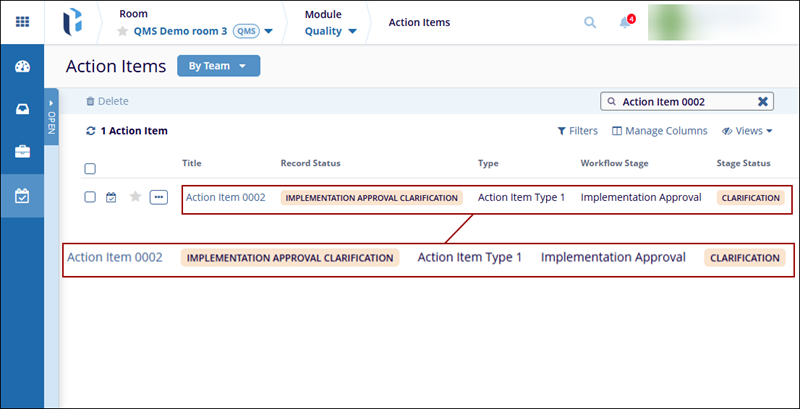Image resolution: width=800 pixels, height=409 pixels.
Task: Refresh the action item list
Action: coord(91,131)
